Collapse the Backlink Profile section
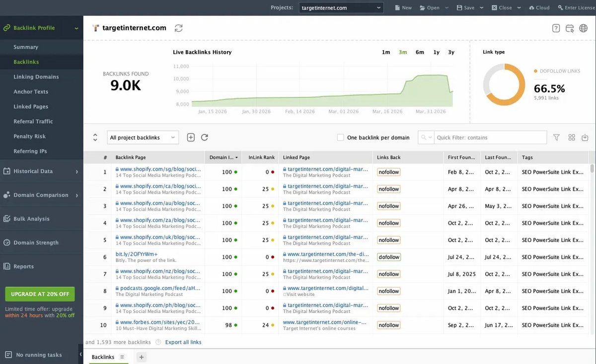The width and height of the screenshot is (596, 364). click(76, 28)
